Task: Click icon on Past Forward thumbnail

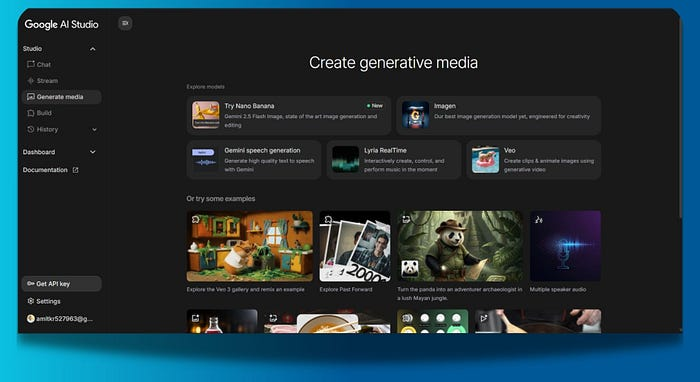Action: tap(328, 219)
